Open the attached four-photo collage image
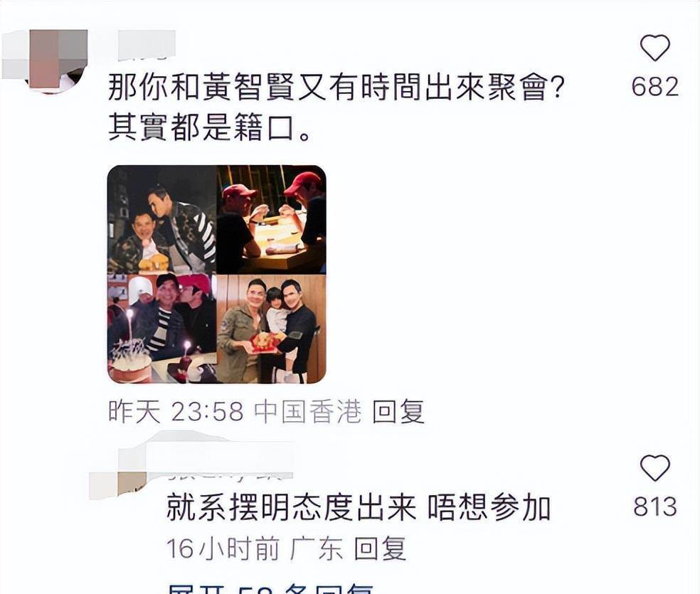The image size is (700, 594). [217, 274]
